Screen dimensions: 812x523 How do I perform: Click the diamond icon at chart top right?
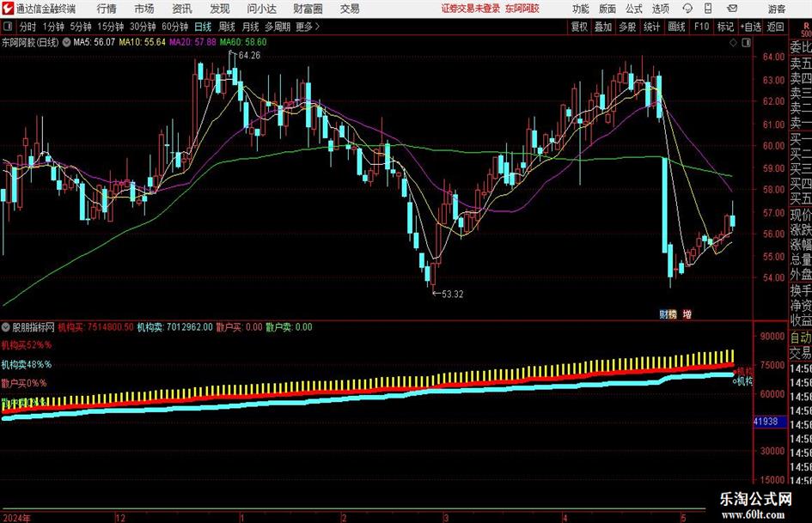coord(733,43)
